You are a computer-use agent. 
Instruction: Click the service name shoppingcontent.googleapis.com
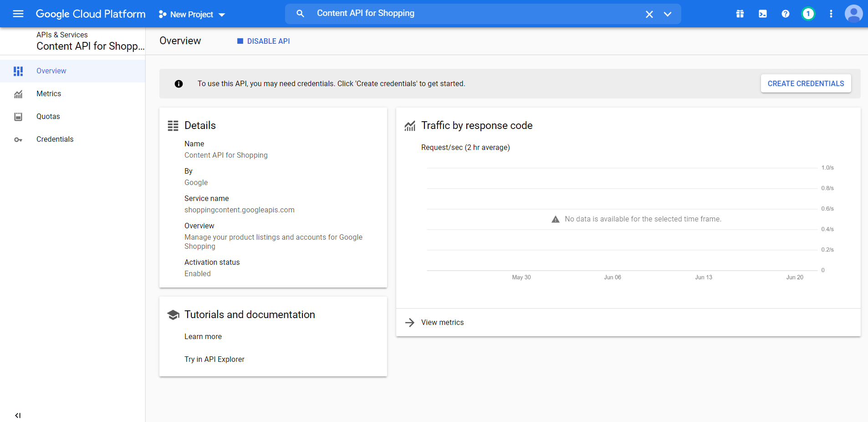coord(240,210)
